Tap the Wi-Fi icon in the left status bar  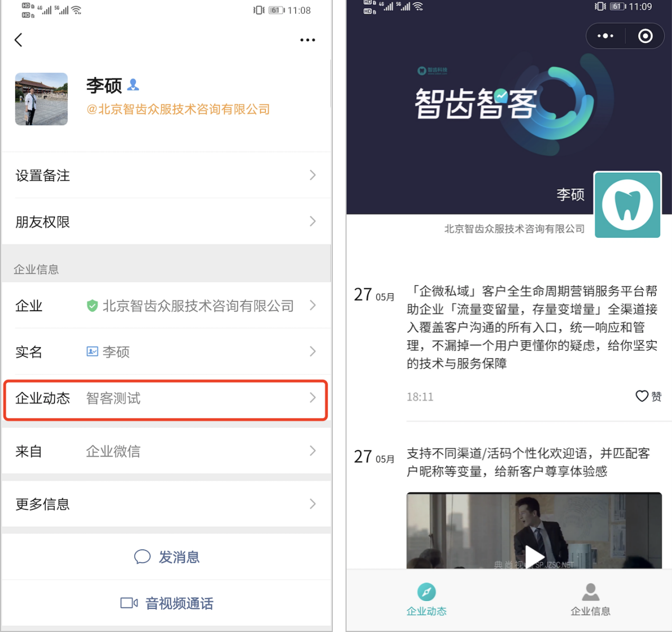[77, 10]
